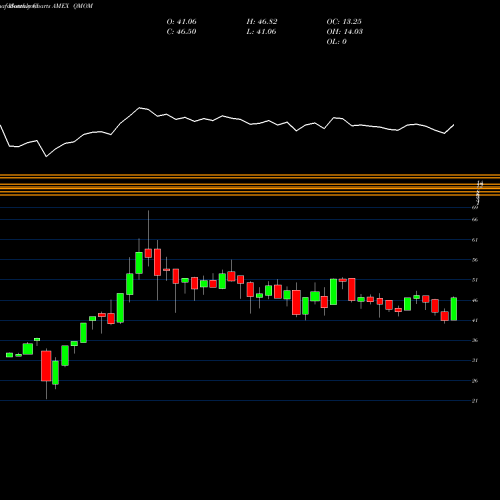500x500 pixels.
Task: Click the end point of the white indicator line
Action: coord(454,125)
